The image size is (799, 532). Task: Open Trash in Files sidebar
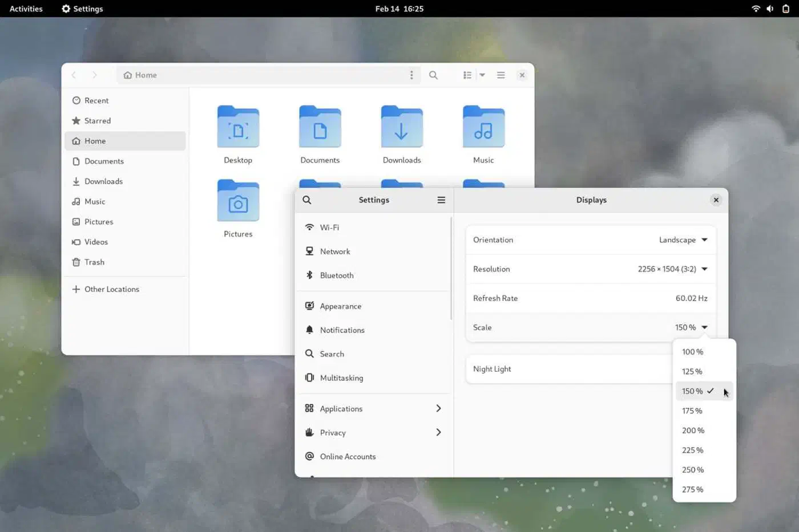[x=125, y=262]
